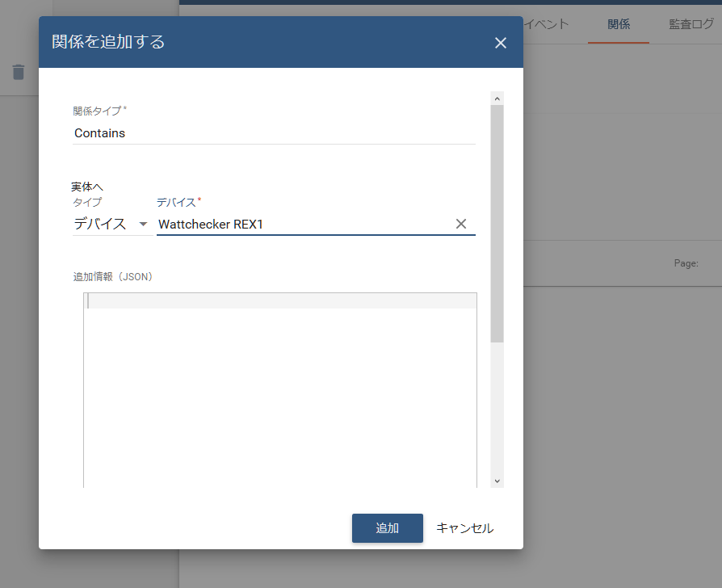This screenshot has height=588, width=722.
Task: Click the 関係タイプ label
Action: pyautogui.click(x=99, y=111)
